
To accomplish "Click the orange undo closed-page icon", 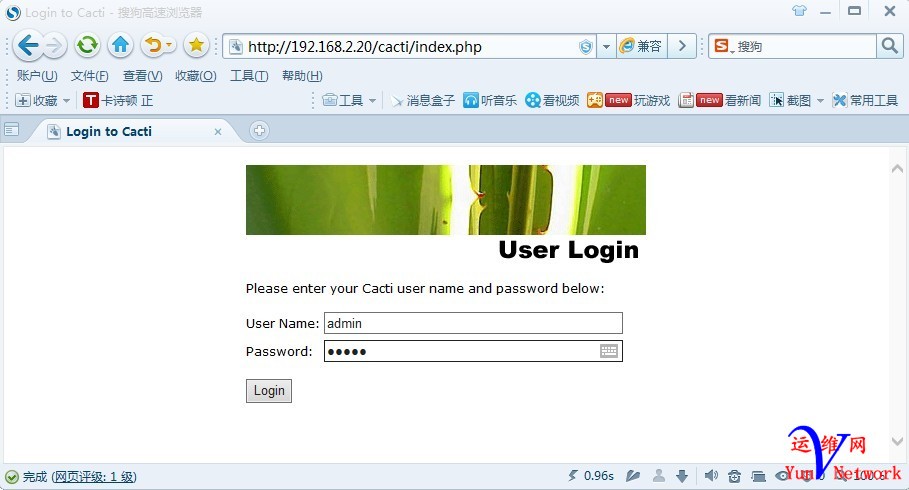I will 153,45.
